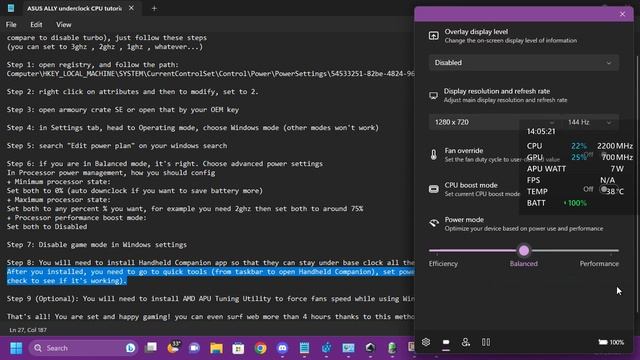Image resolution: width=640 pixels, height=360 pixels.
Task: Open the two-column layout tab icon
Action: [486, 342]
